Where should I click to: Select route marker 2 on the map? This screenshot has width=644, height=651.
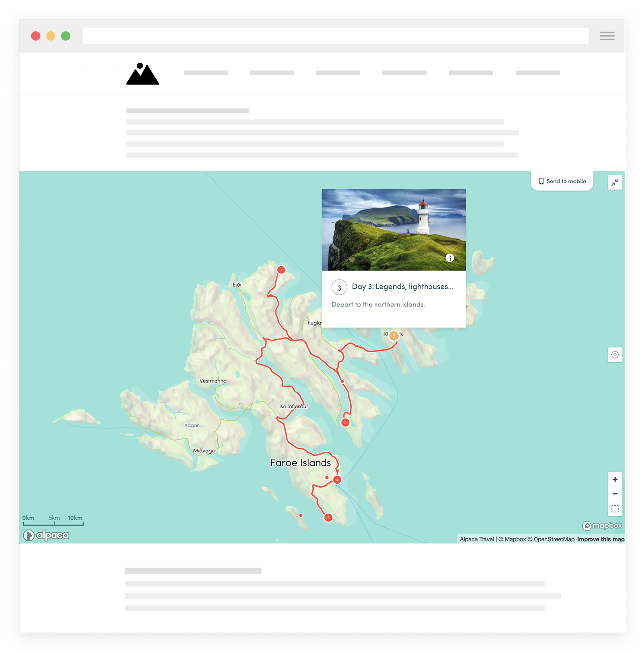click(345, 423)
